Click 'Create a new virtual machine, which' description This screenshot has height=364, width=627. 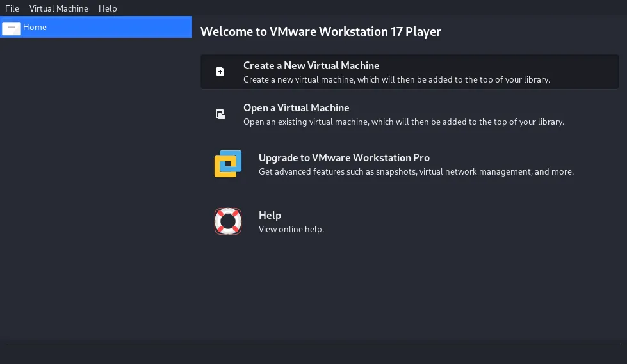pyautogui.click(x=396, y=79)
